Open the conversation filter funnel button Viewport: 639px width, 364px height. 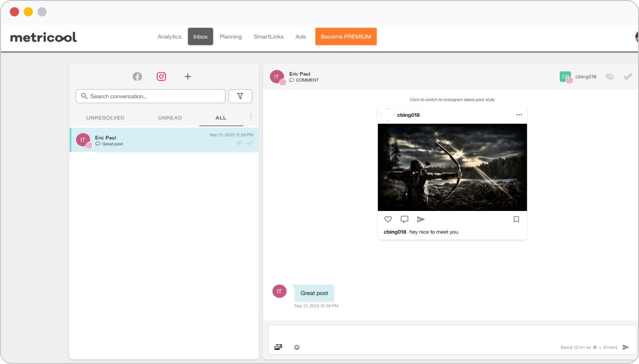240,96
